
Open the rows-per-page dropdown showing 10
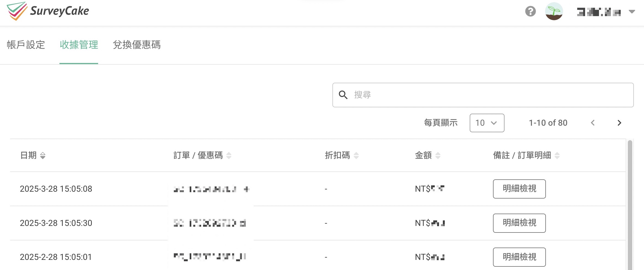487,123
